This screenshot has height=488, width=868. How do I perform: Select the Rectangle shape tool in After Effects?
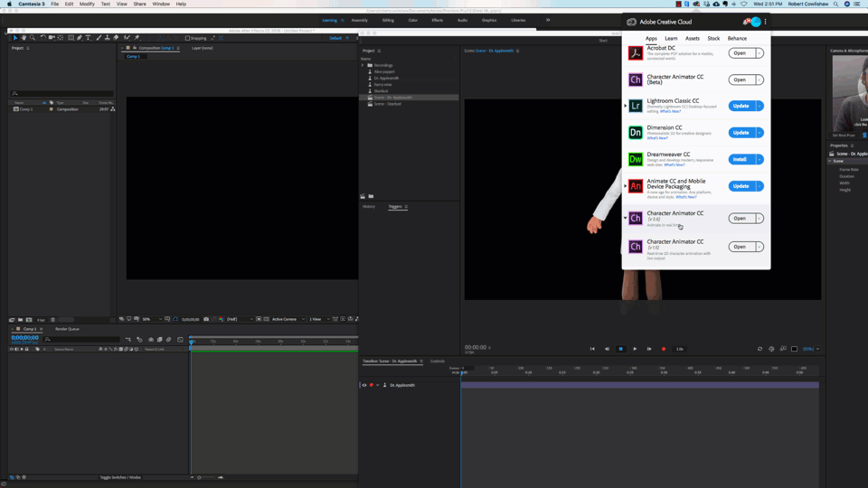point(71,38)
